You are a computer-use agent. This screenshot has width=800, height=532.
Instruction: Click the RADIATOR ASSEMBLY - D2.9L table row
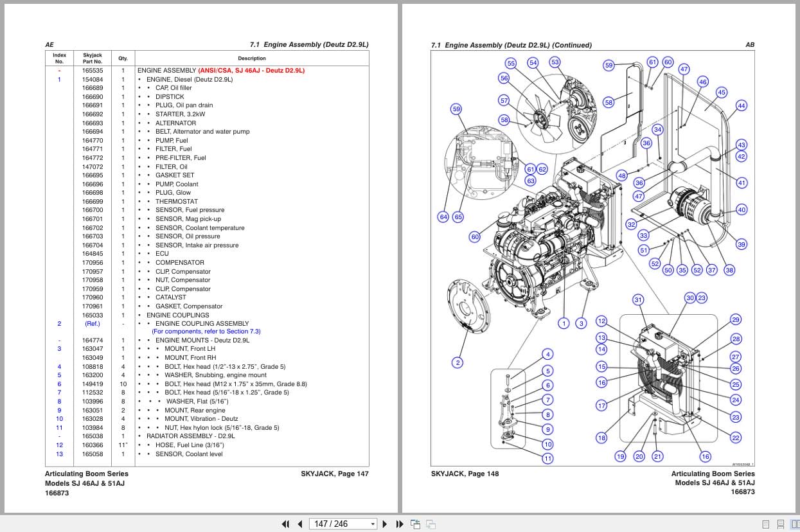(190, 436)
